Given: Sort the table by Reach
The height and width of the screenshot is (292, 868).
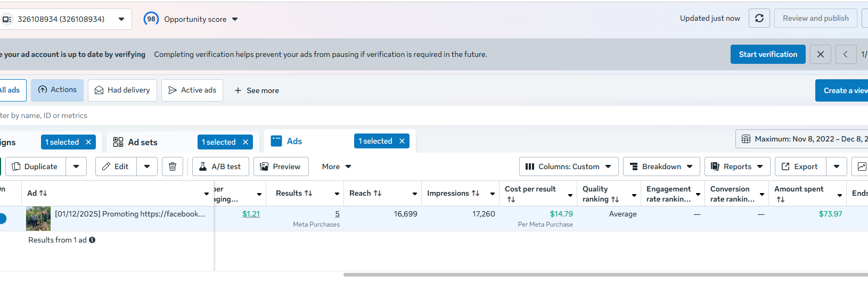Looking at the screenshot, I should point(365,193).
